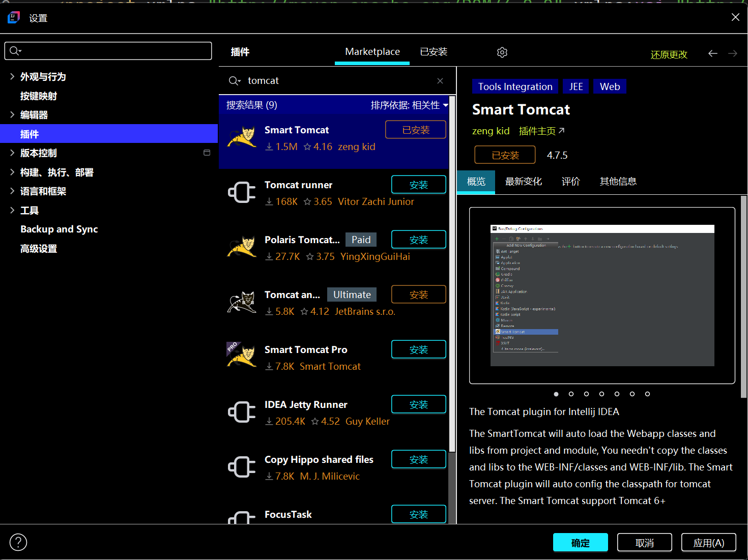Select the second screenshot carousel dot

pyautogui.click(x=571, y=394)
